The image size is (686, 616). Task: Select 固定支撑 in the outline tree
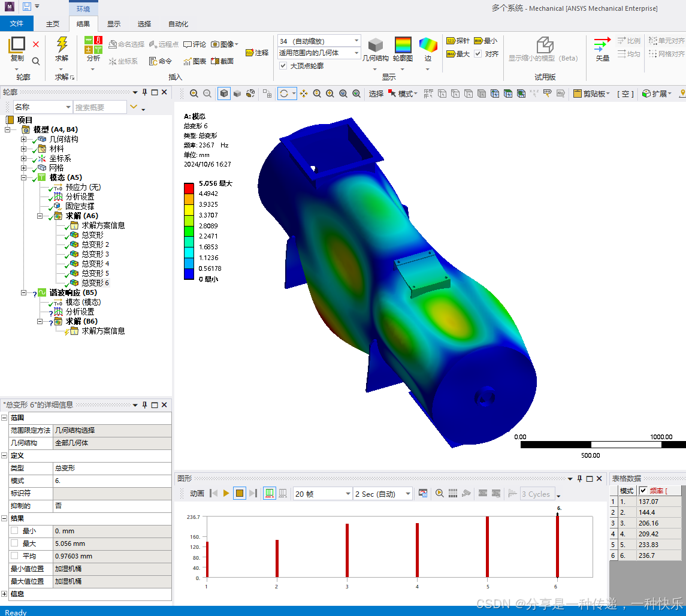coord(80,207)
